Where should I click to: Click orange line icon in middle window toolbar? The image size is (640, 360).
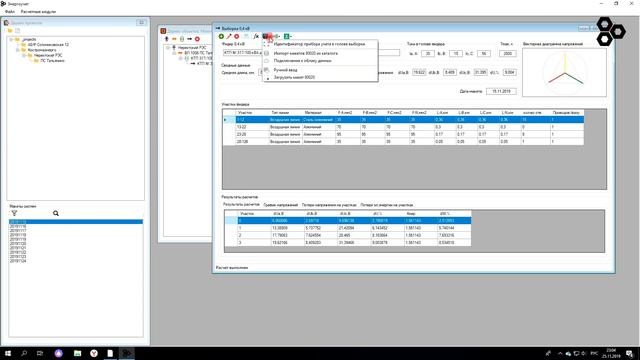click(x=174, y=39)
